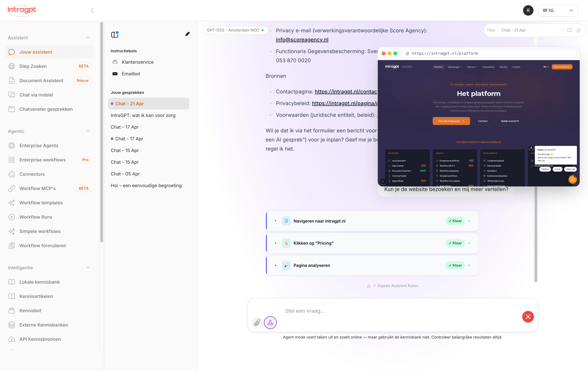This screenshot has width=588, height=371.
Task: Open API Kennisbronnen cloud icon
Action: pyautogui.click(x=12, y=339)
